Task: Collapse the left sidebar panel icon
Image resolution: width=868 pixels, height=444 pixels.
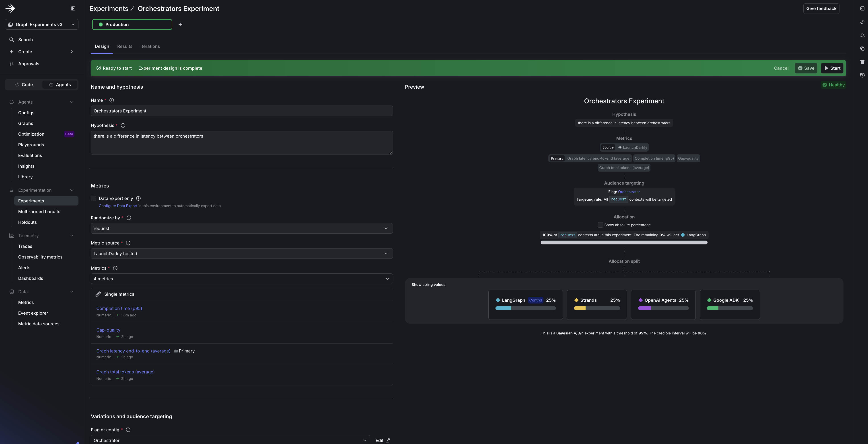Action: [73, 8]
